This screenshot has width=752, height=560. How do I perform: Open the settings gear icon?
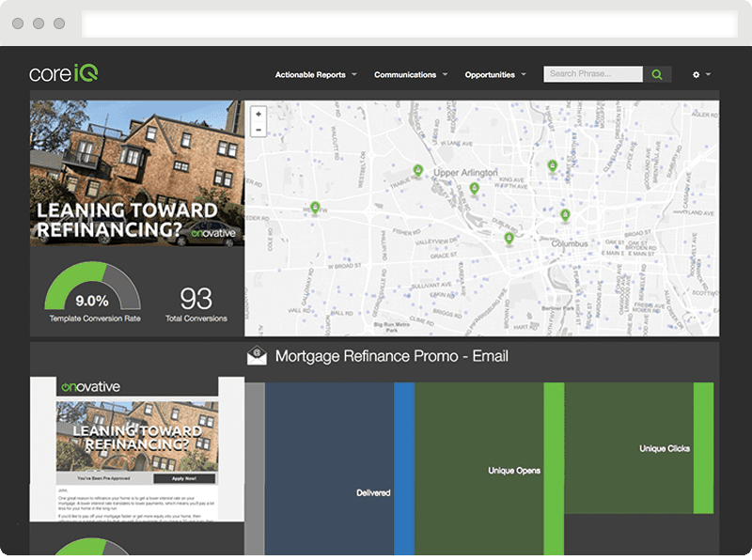pos(696,75)
